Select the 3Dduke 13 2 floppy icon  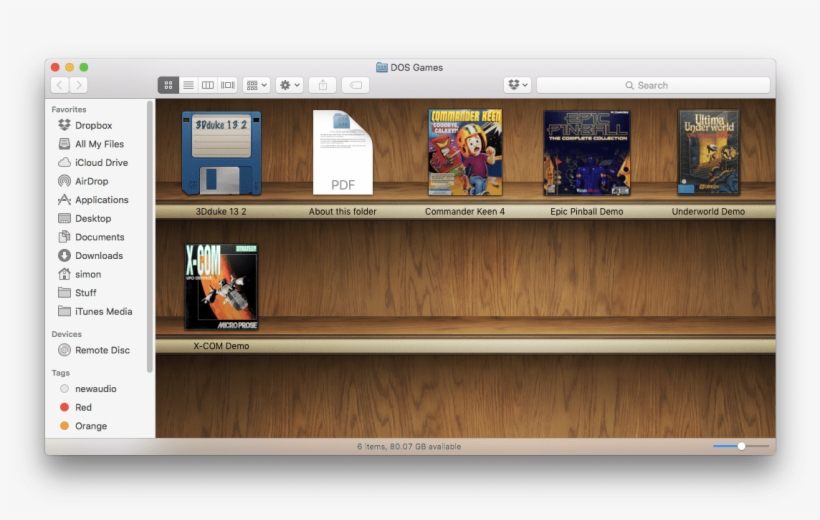[221, 153]
